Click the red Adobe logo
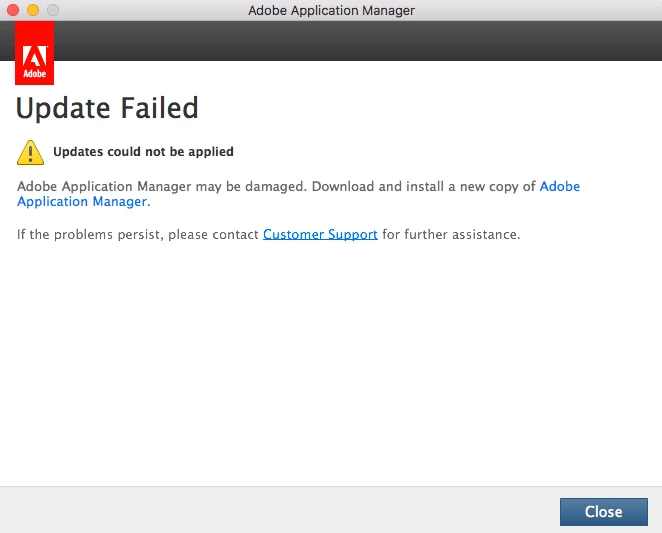Screen dimensions: 662x533 [x=34, y=53]
